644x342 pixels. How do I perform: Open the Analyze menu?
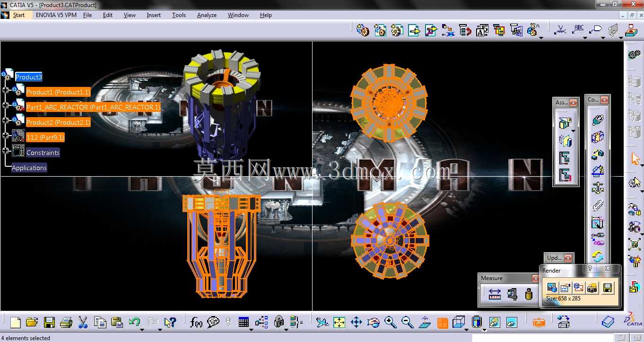point(207,15)
